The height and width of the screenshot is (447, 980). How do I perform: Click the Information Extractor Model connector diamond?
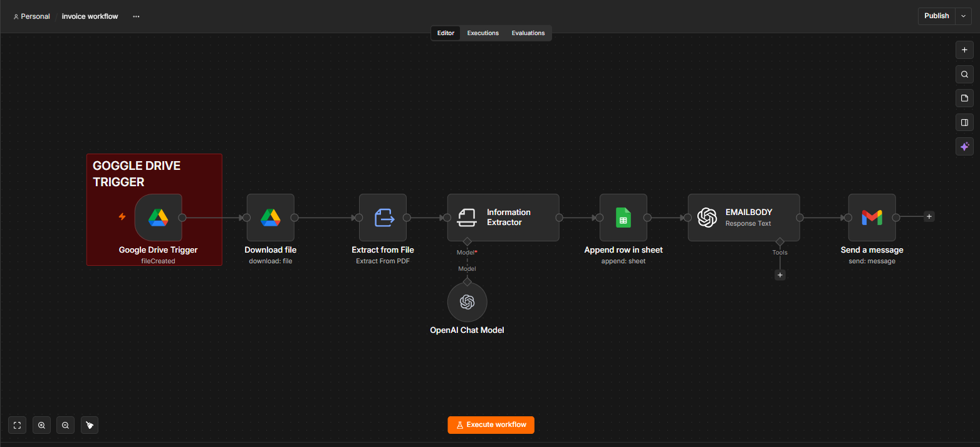point(467,241)
